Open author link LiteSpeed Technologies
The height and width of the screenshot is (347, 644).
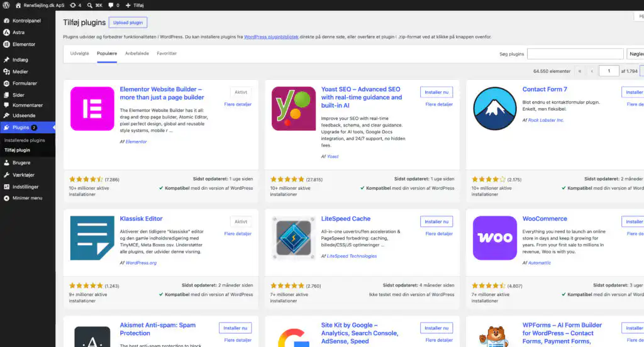coord(352,256)
